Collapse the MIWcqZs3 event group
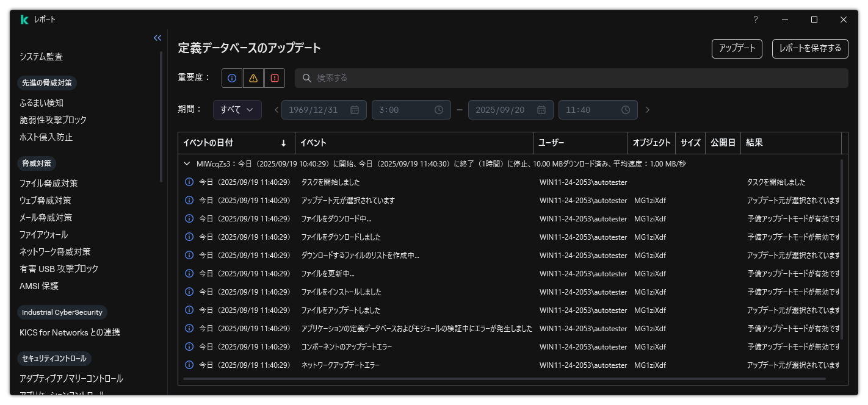The width and height of the screenshot is (868, 405). tap(187, 163)
